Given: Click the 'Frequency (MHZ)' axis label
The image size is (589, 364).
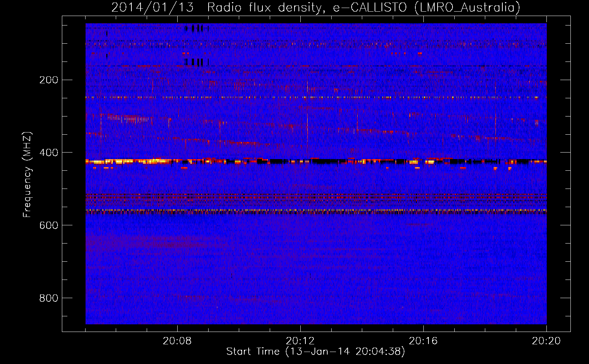Looking at the screenshot, I should pyautogui.click(x=27, y=175).
